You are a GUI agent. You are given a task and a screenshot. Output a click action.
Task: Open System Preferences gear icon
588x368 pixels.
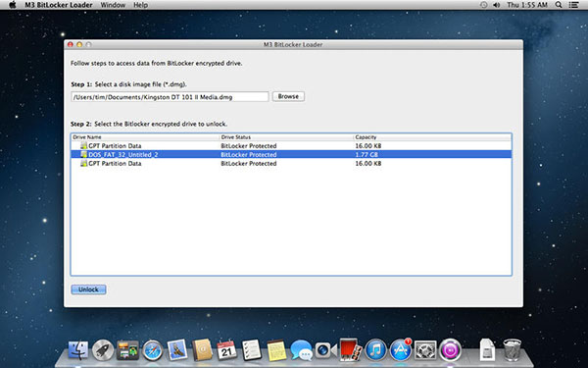click(x=425, y=350)
